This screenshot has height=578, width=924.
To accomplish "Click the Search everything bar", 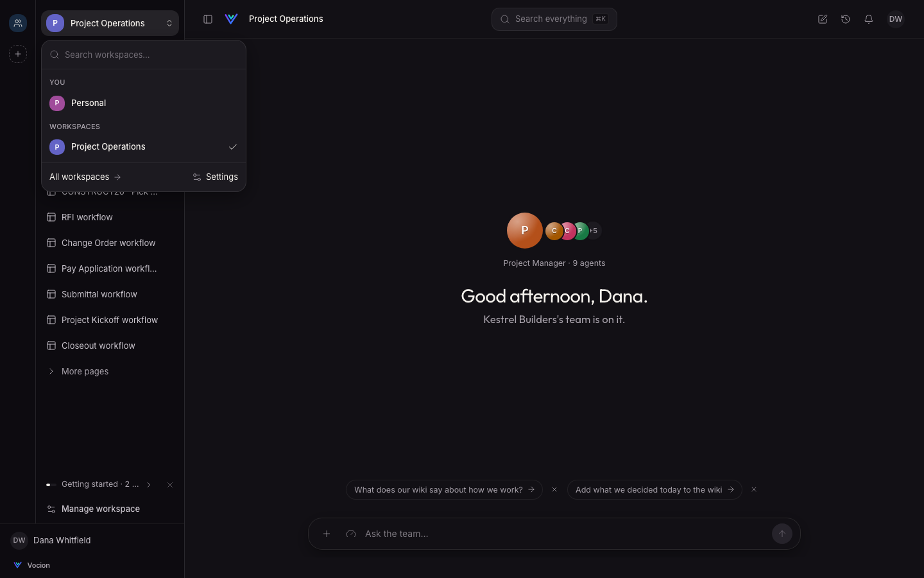I will click(554, 19).
